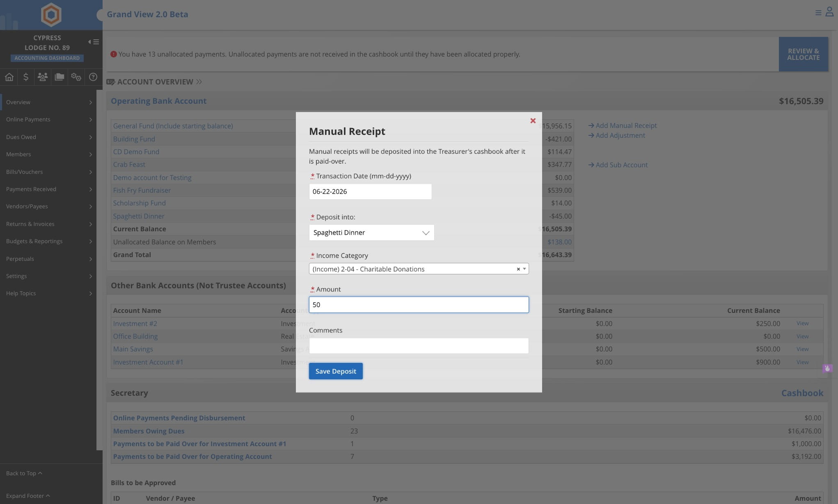Screen dimensions: 838x504
Task: Expand the Overview sidebar menu
Action: coord(48,102)
